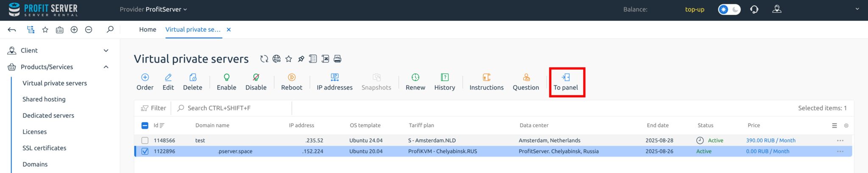Click the top-up balance link

694,9
